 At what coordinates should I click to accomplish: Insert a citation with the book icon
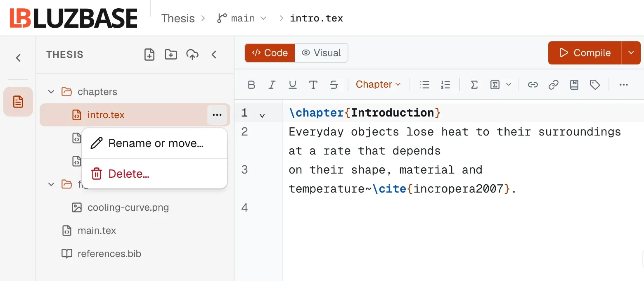[574, 85]
